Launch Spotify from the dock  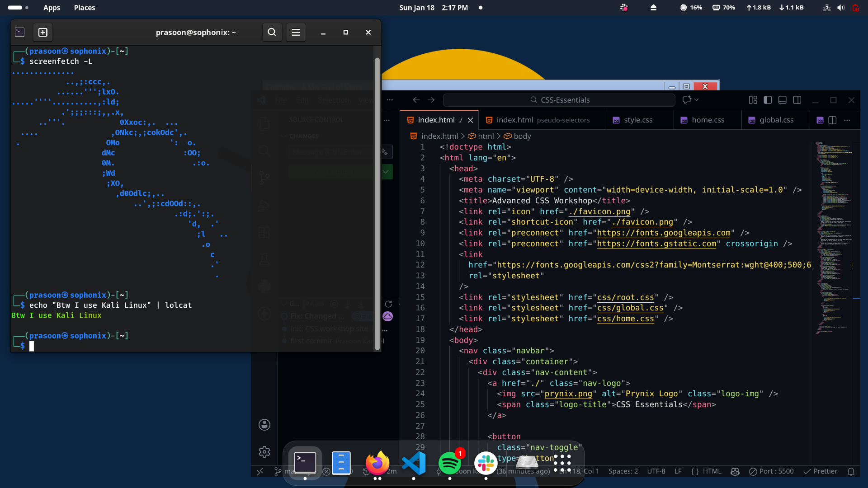coord(449,463)
